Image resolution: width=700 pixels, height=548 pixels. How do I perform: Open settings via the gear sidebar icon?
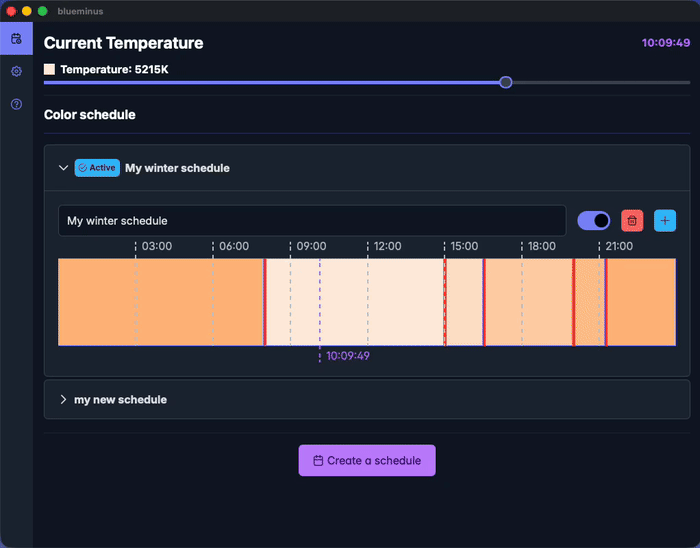tap(17, 71)
